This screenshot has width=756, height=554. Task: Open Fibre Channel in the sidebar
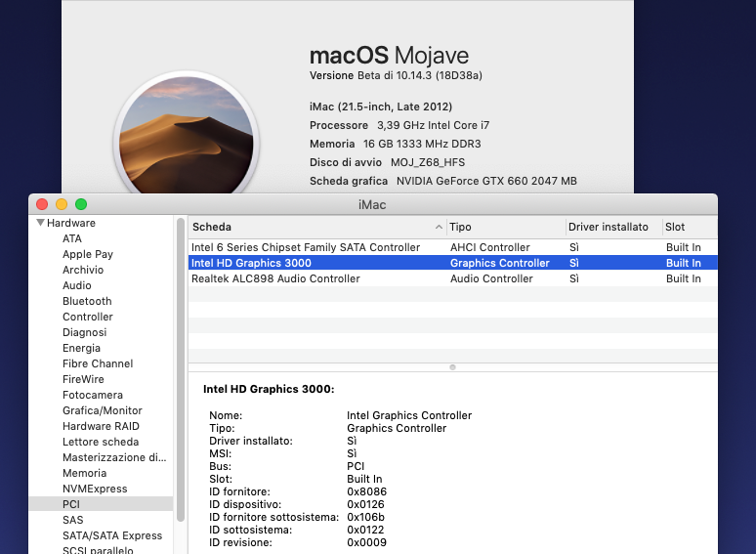pos(98,363)
